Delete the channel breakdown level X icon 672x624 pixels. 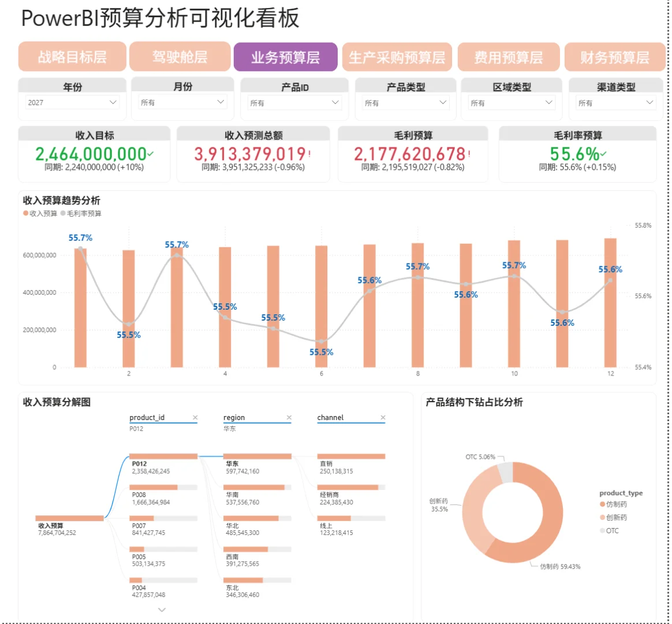(383, 417)
